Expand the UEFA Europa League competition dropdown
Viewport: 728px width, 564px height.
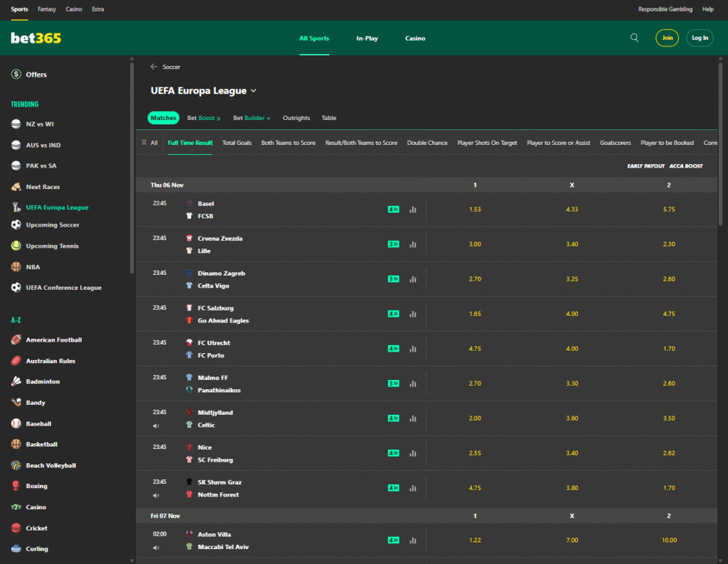pos(254,91)
